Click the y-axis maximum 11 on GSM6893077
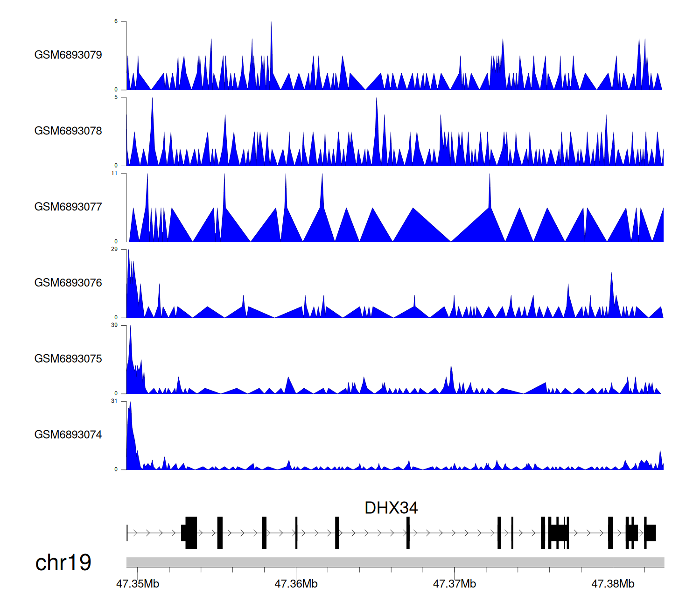This screenshot has height=616, width=700. 114,174
